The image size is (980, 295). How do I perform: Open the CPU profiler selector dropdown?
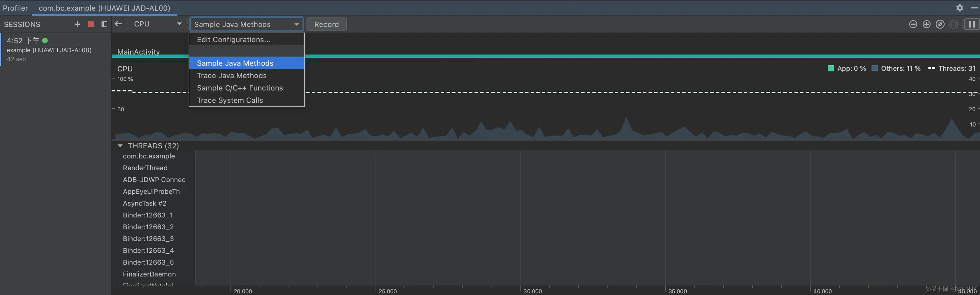157,24
